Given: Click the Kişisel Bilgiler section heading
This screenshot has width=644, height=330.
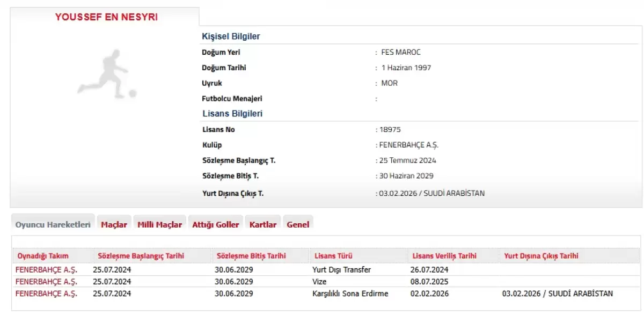Looking at the screenshot, I should [x=231, y=36].
